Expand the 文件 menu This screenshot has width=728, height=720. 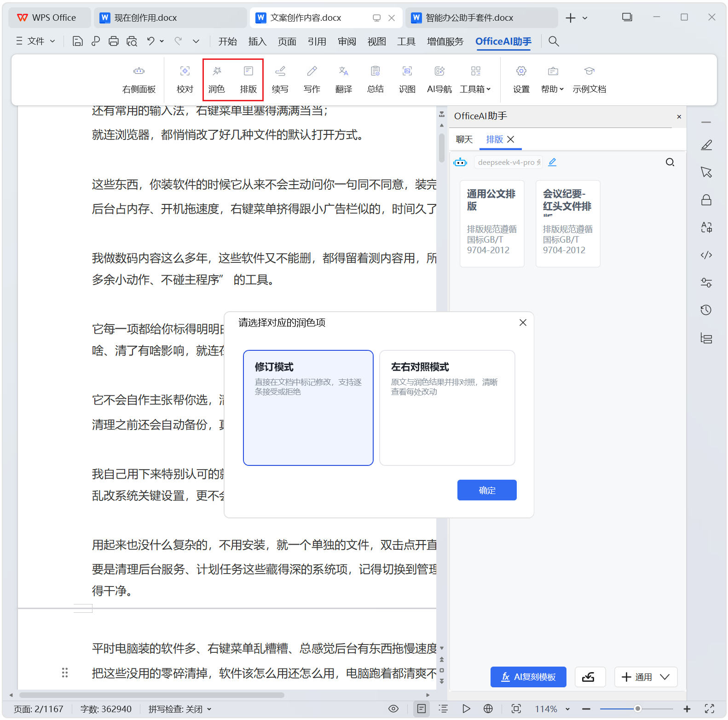click(36, 41)
